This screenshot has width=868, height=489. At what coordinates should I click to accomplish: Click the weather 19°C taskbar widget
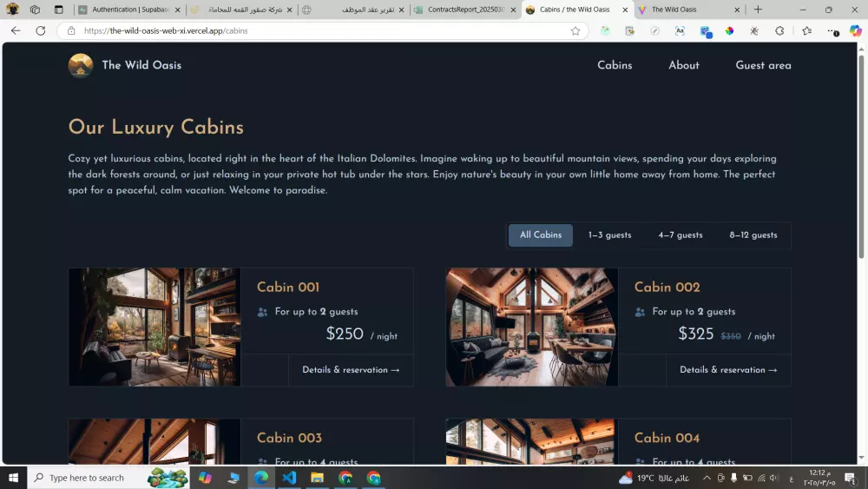[654, 478]
